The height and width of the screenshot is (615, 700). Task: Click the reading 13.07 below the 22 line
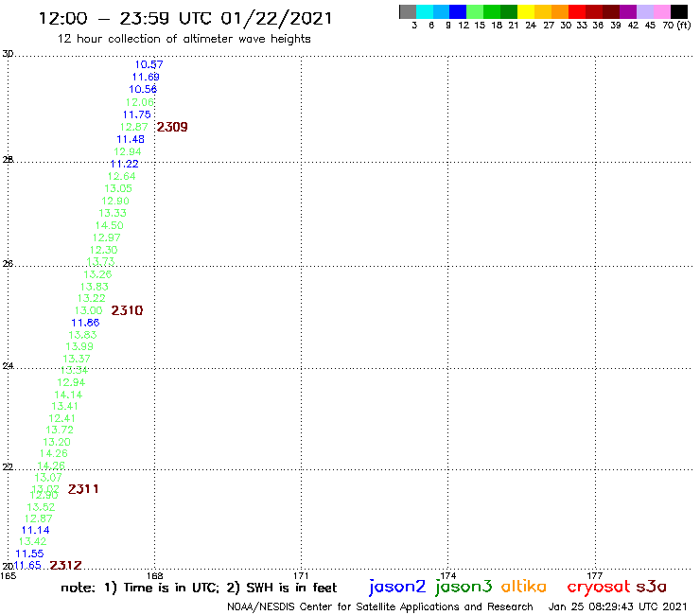(48, 478)
